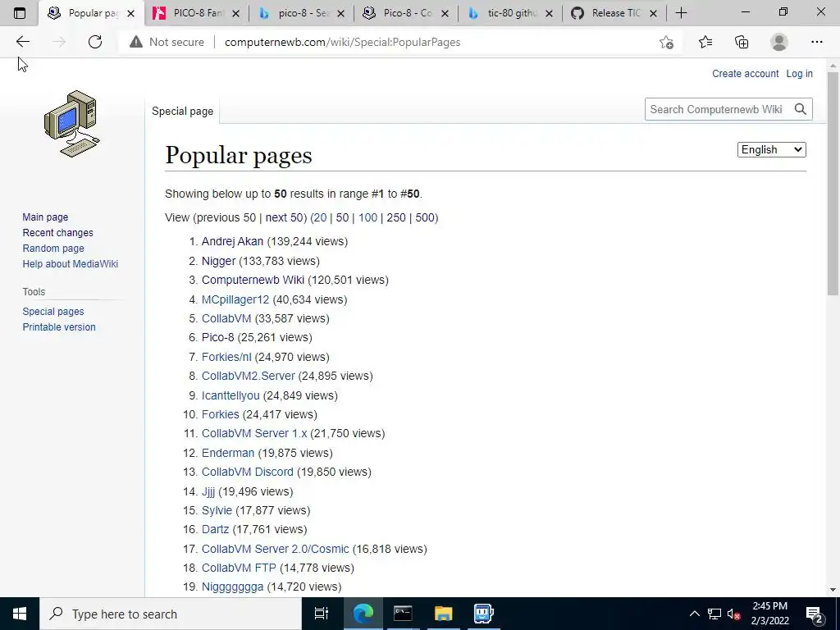Image resolution: width=840 pixels, height=630 pixels.
Task: Open the browser profile avatar
Action: [779, 42]
